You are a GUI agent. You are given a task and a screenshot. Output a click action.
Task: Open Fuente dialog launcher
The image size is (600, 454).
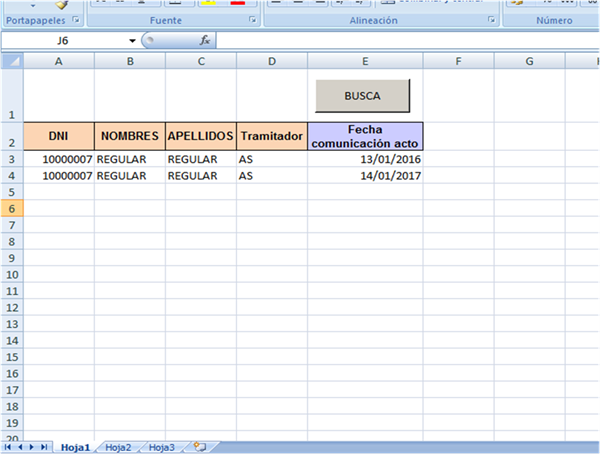click(x=253, y=20)
